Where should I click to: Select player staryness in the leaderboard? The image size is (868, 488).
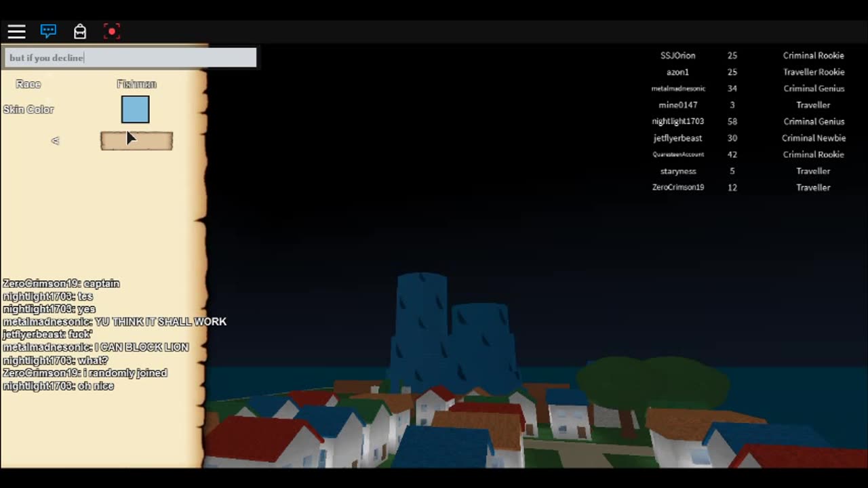[x=677, y=171]
